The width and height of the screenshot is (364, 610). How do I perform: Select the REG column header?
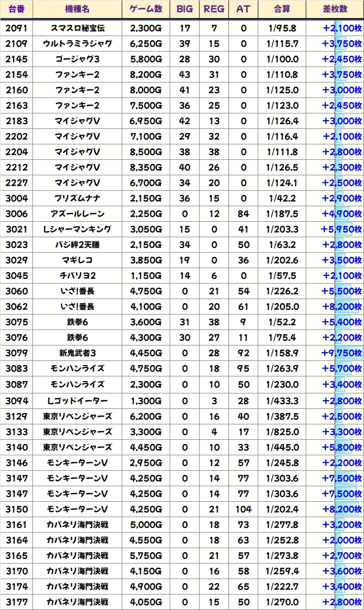pos(214,9)
